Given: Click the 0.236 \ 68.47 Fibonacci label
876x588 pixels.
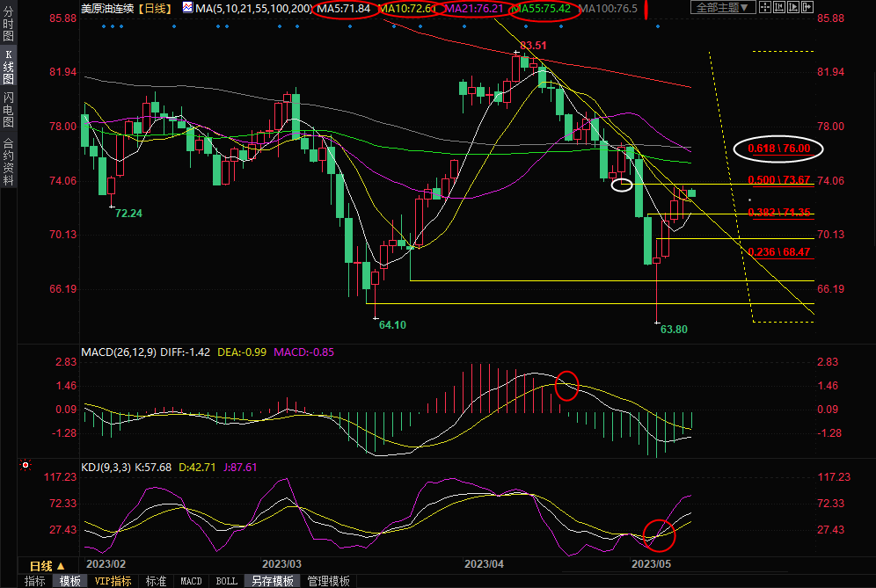Looking at the screenshot, I should 778,252.
